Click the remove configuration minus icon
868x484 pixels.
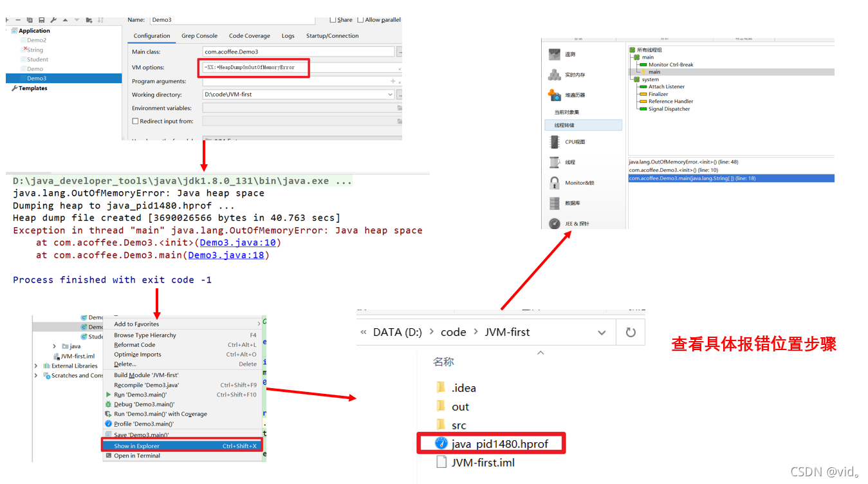19,20
